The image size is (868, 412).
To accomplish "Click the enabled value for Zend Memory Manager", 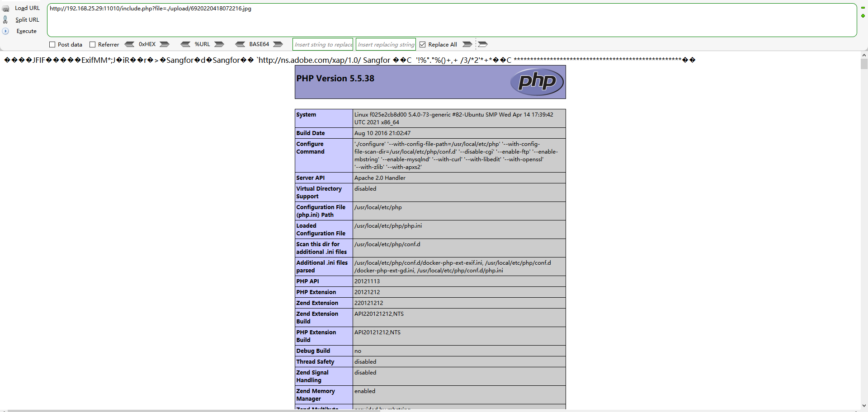I will pyautogui.click(x=365, y=391).
